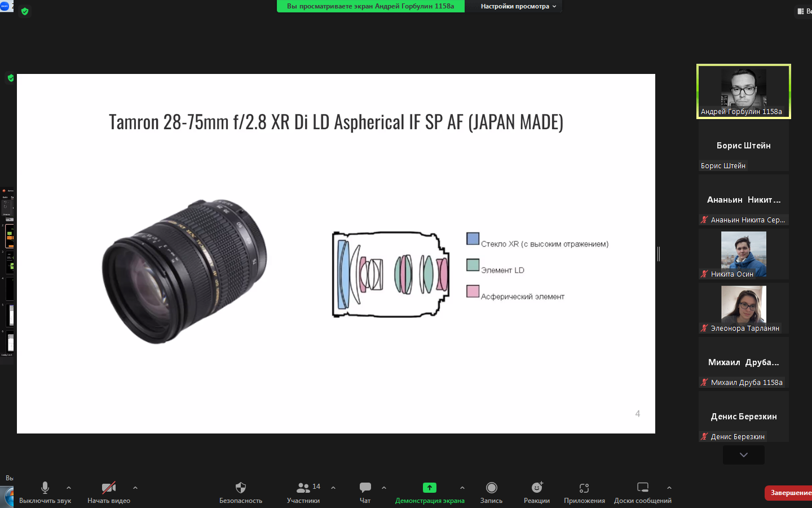Click the red Завершение end meeting button

[789, 493]
